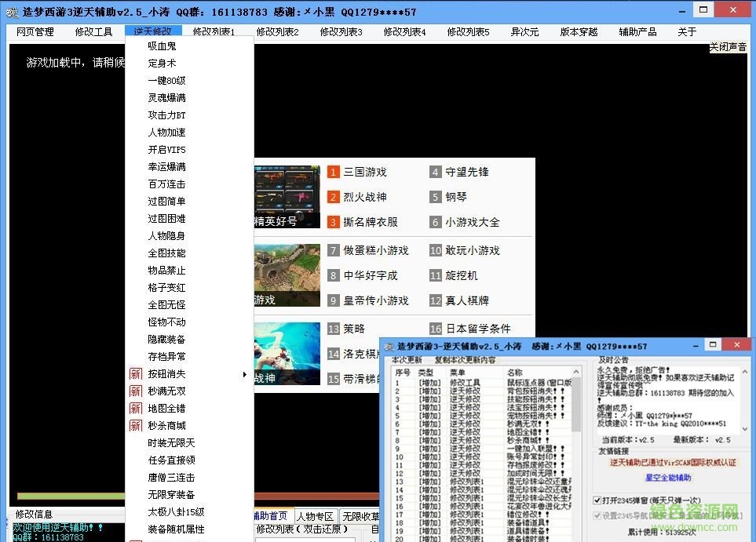Expand the 按钮消失 submenu arrow
Image resolution: width=756 pixels, height=542 pixels.
point(244,374)
